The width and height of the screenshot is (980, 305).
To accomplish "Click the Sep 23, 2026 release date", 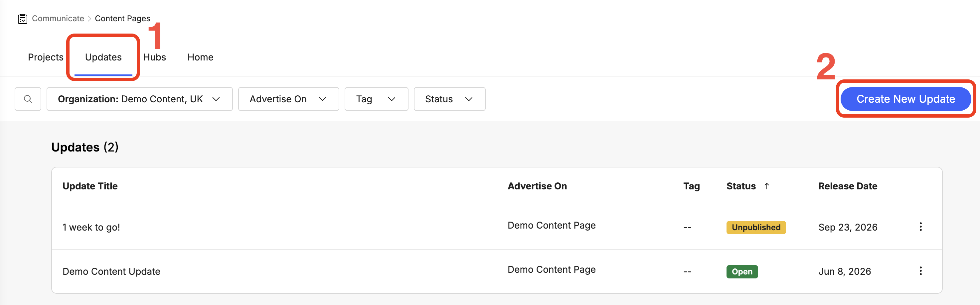I will [848, 228].
